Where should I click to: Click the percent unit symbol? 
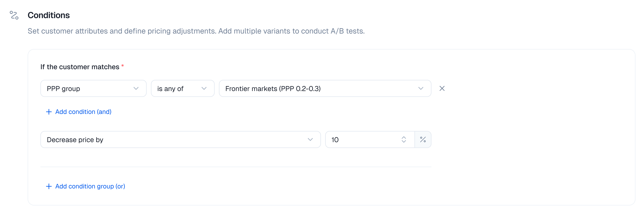[x=423, y=140]
